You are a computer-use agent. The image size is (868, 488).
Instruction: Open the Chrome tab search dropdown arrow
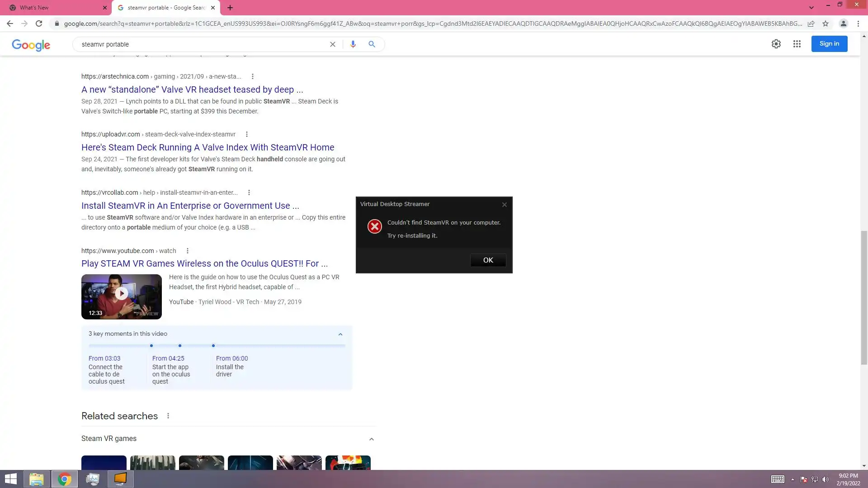[811, 8]
